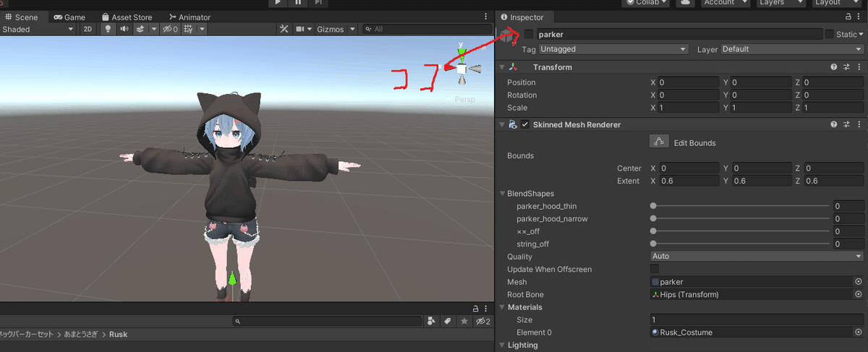Open the Tag Untagged dropdown

613,49
